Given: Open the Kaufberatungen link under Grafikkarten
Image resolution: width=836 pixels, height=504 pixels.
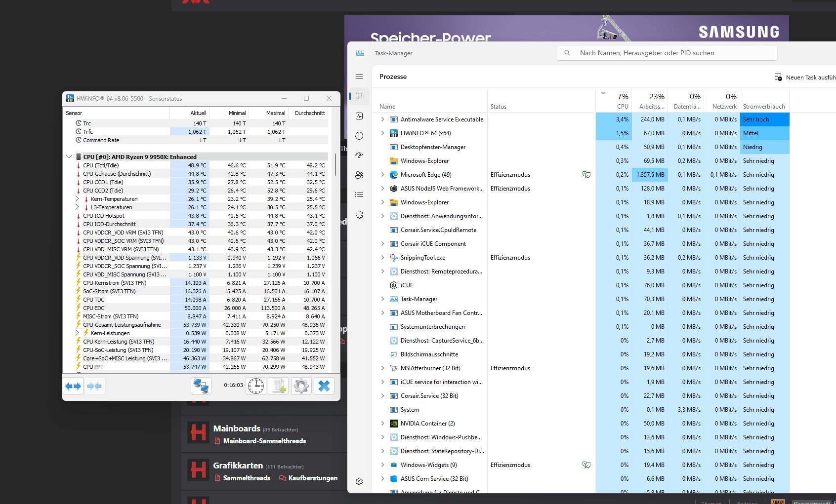Looking at the screenshot, I should (x=313, y=478).
